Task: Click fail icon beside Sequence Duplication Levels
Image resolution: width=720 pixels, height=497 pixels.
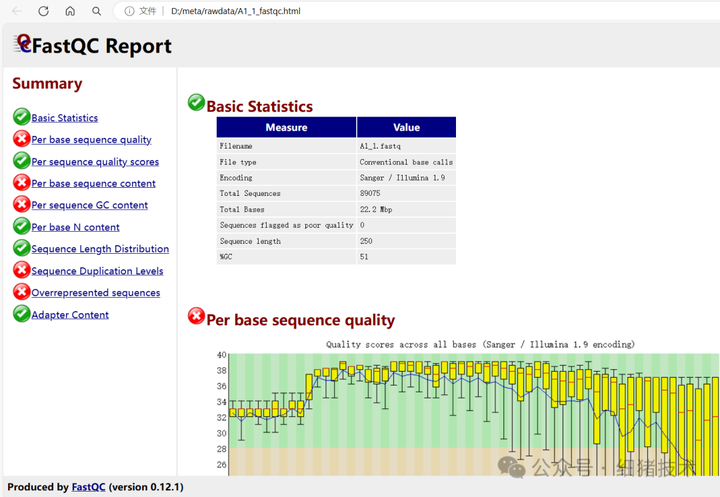Action: 22,270
